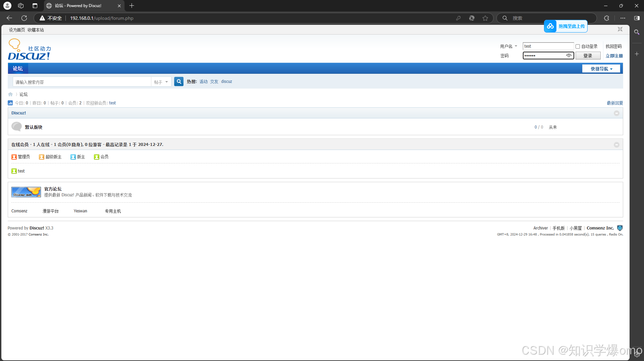Click the 超级版主 legend icon

tap(42, 157)
